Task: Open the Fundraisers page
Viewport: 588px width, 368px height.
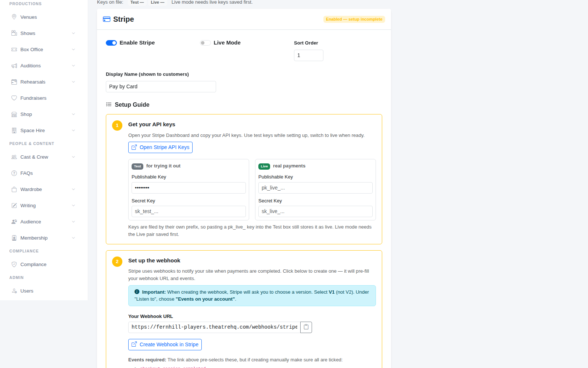Action: point(44,98)
